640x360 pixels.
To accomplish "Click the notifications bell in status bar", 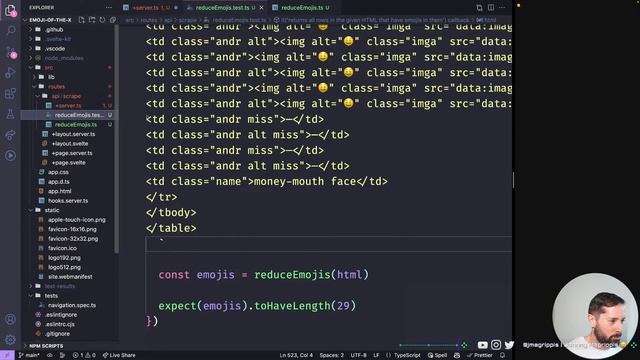I will click(x=502, y=355).
